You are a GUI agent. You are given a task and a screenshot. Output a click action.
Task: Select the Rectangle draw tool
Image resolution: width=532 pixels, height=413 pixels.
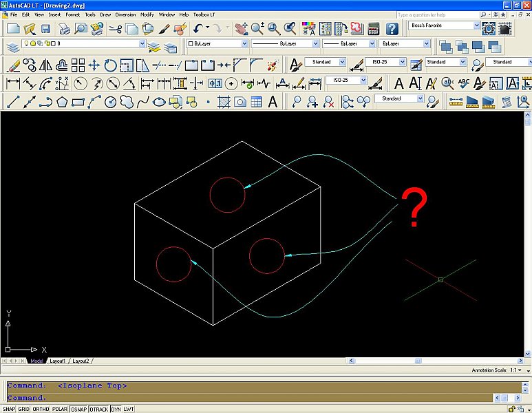(x=78, y=101)
